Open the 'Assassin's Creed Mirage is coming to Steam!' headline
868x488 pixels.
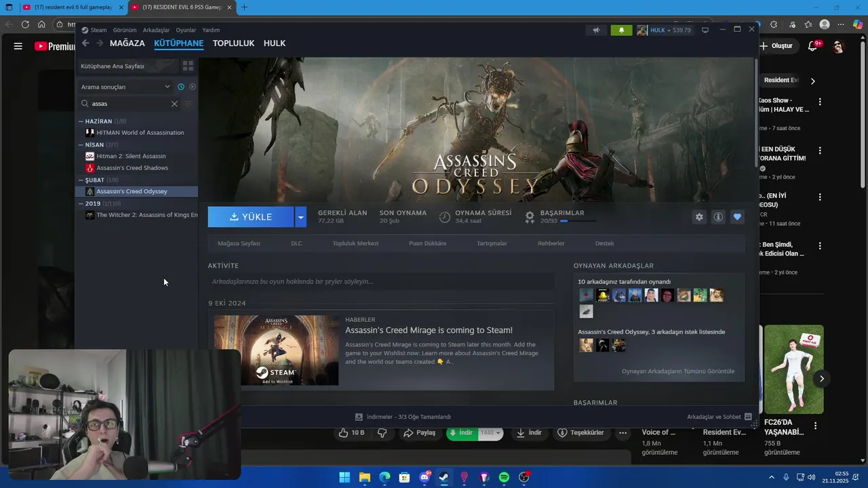[x=429, y=330]
